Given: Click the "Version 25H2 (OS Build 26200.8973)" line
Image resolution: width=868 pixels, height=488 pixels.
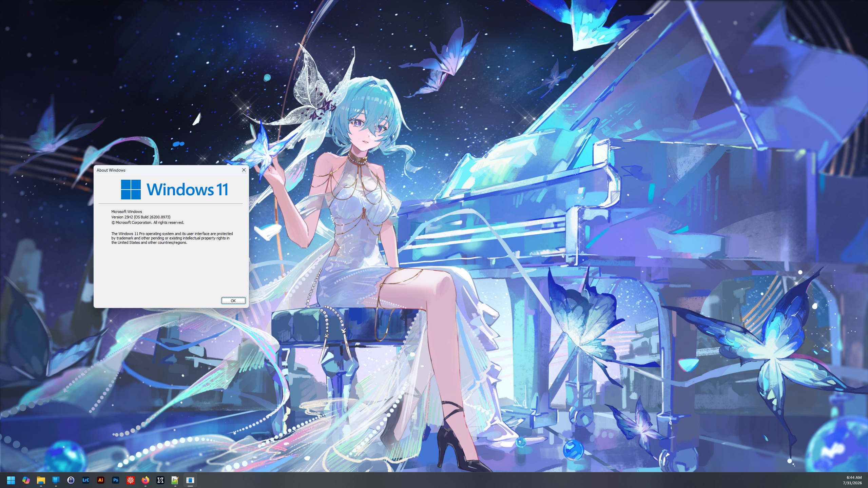Looking at the screenshot, I should tap(141, 217).
